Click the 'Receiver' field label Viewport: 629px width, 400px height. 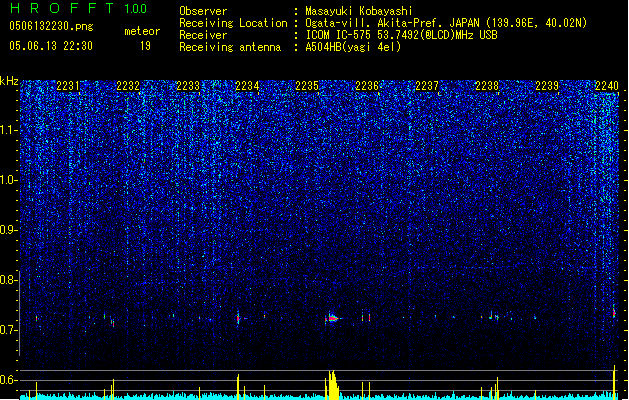(x=203, y=35)
